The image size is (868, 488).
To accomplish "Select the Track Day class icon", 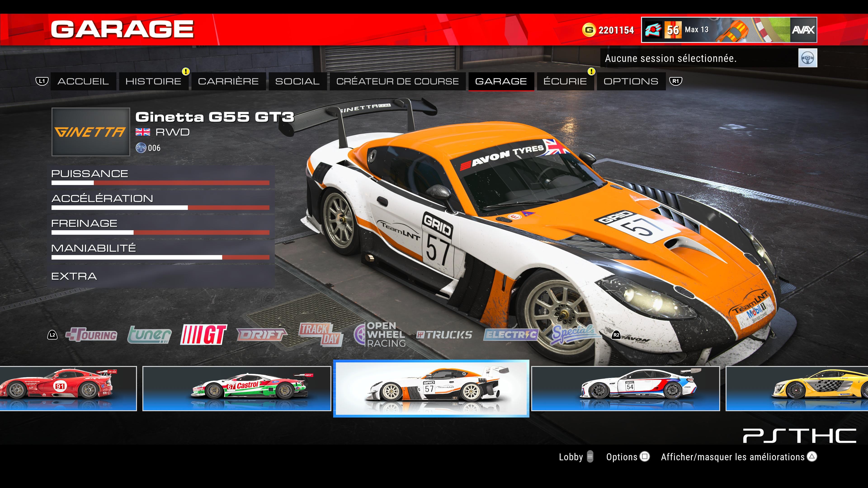I will click(321, 335).
